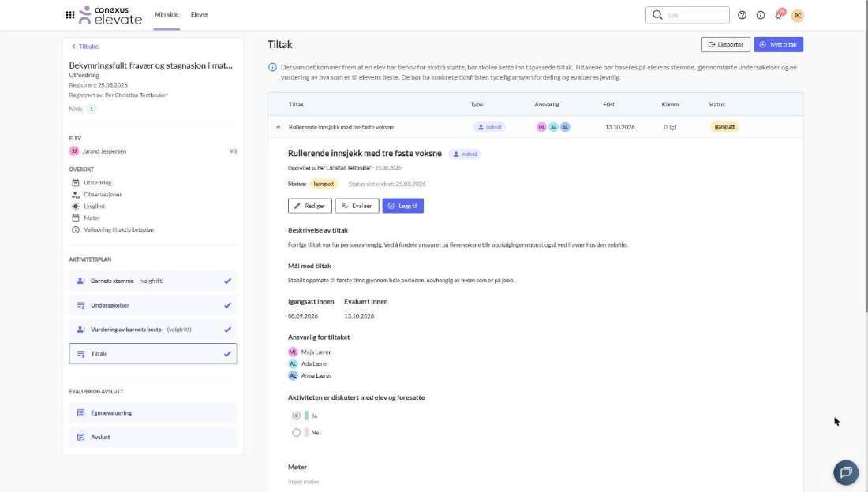Open Vurdering av barnets beste step
Image resolution: width=868 pixels, height=492 pixels.
click(x=153, y=330)
